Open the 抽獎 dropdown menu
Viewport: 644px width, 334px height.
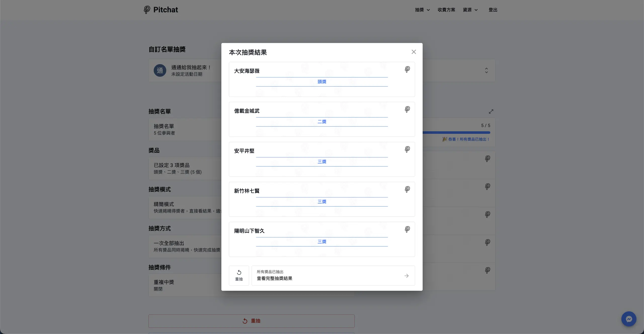coord(421,10)
